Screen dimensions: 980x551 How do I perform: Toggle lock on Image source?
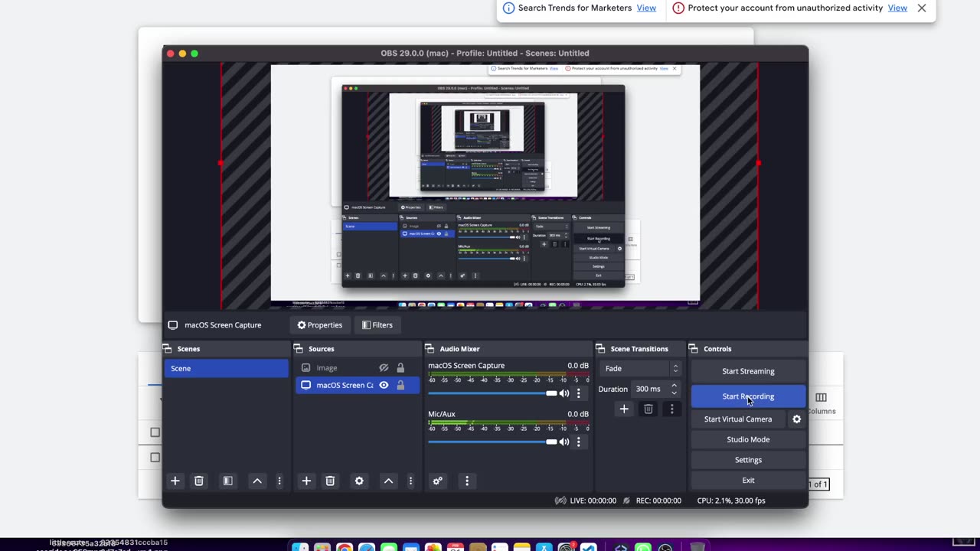tap(400, 368)
